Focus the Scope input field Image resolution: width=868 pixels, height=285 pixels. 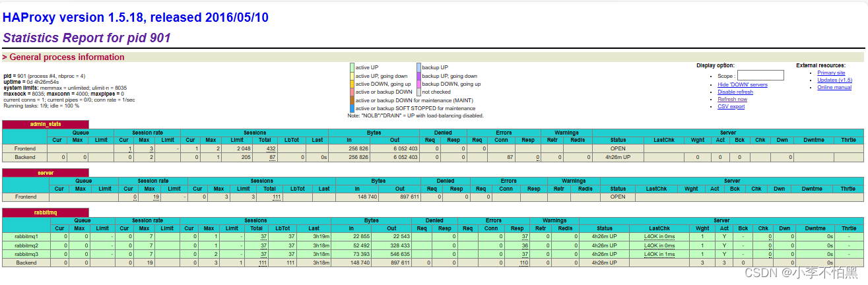click(760, 76)
